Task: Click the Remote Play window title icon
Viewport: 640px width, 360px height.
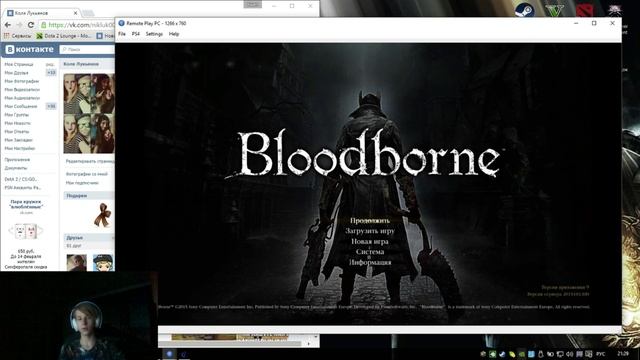Action: pyautogui.click(x=121, y=23)
